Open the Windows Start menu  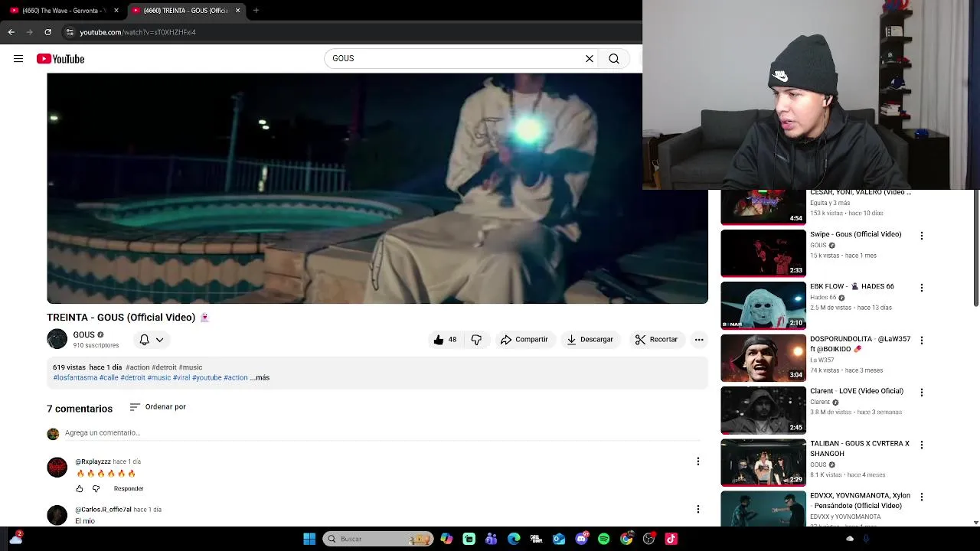coord(309,539)
